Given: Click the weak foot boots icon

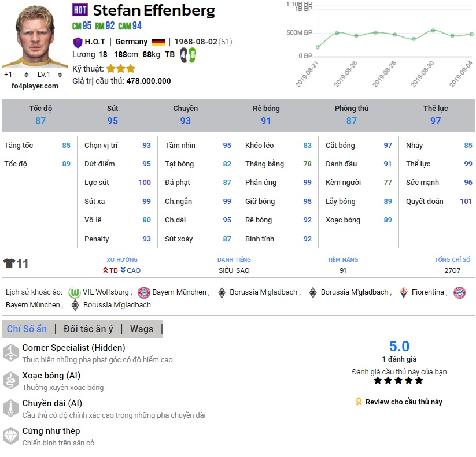Looking at the screenshot, I should pyautogui.click(x=188, y=55).
